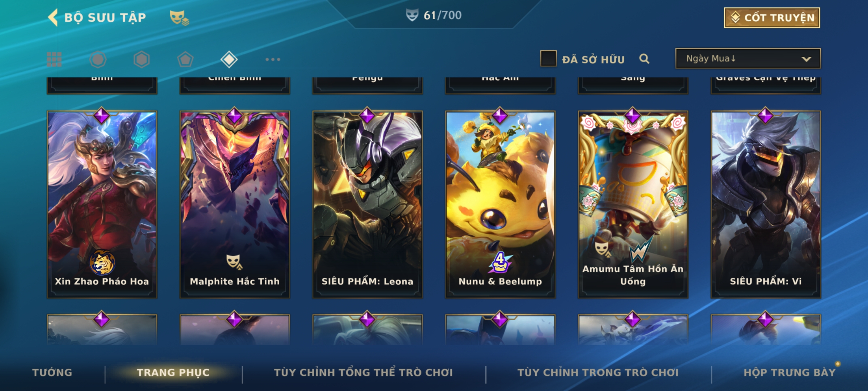Go back using the Bộ Sưu Tập arrow
Image resolution: width=868 pixels, height=391 pixels.
coord(53,18)
